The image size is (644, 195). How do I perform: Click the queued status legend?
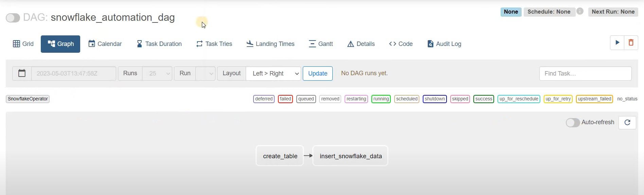tap(306, 99)
